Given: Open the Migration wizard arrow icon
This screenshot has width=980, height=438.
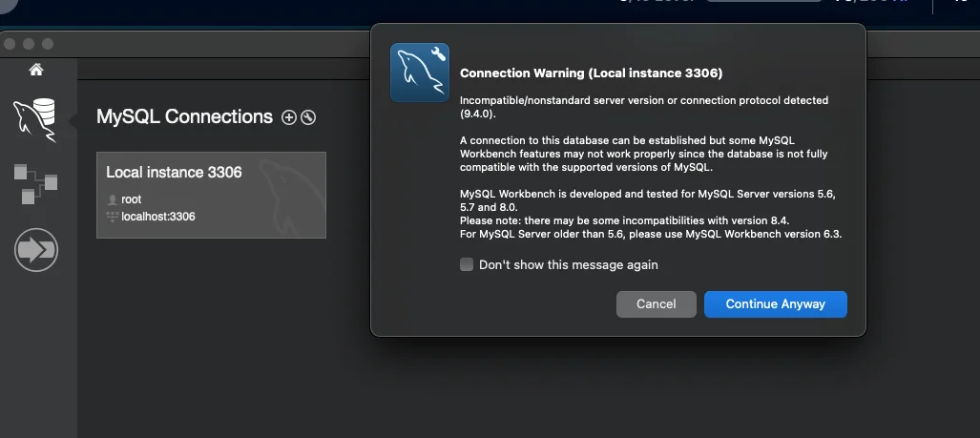Looking at the screenshot, I should 36,250.
